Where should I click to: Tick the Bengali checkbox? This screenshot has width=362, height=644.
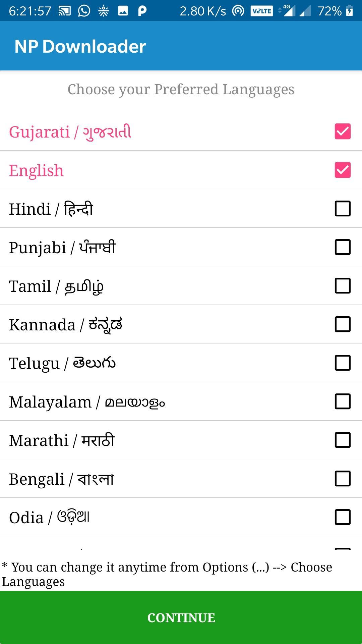[343, 479]
